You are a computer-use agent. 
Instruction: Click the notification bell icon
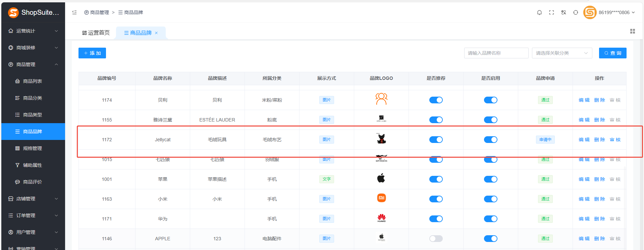[x=539, y=12]
